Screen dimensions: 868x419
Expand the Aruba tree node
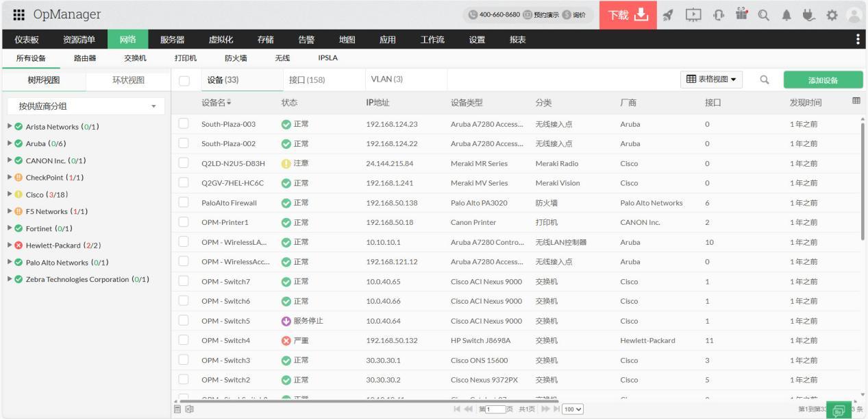pos(10,143)
